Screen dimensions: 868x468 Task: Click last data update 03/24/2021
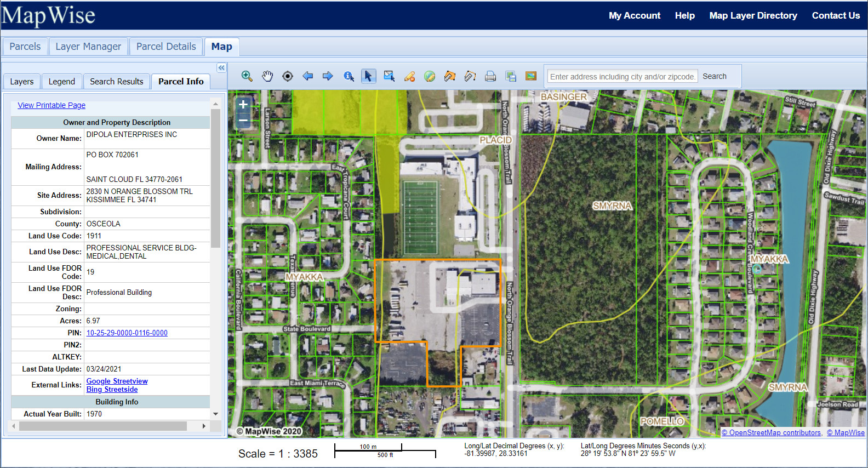104,369
